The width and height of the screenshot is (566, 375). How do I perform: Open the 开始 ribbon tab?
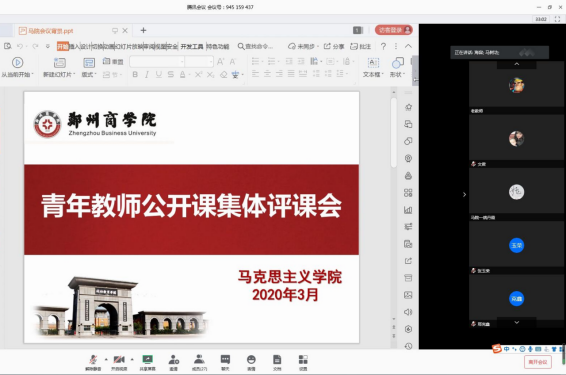pyautogui.click(x=63, y=46)
